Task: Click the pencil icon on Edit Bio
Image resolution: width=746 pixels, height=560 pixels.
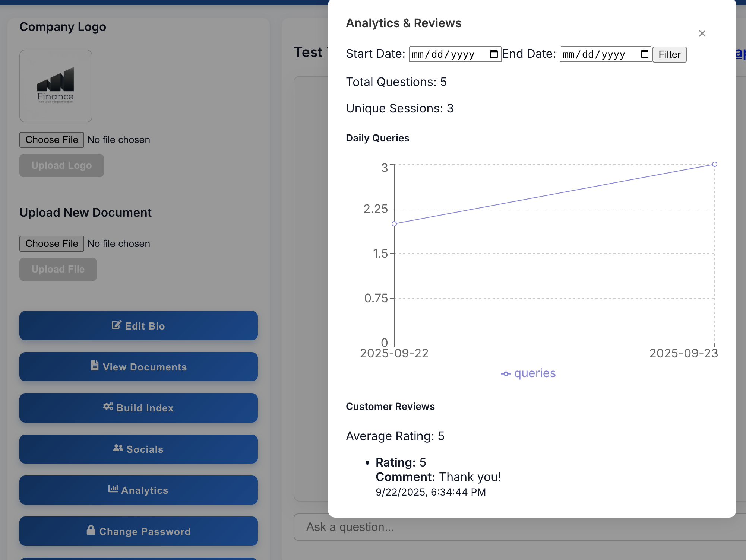Action: [116, 325]
